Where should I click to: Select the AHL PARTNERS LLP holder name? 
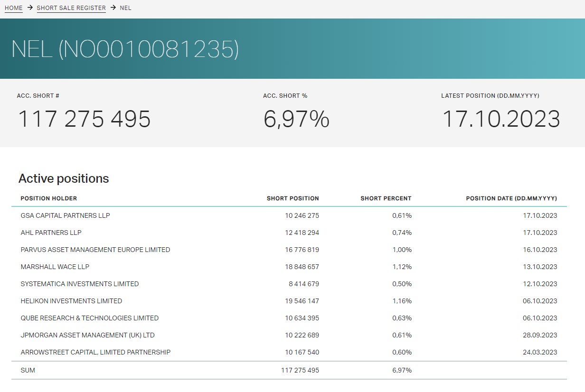51,233
